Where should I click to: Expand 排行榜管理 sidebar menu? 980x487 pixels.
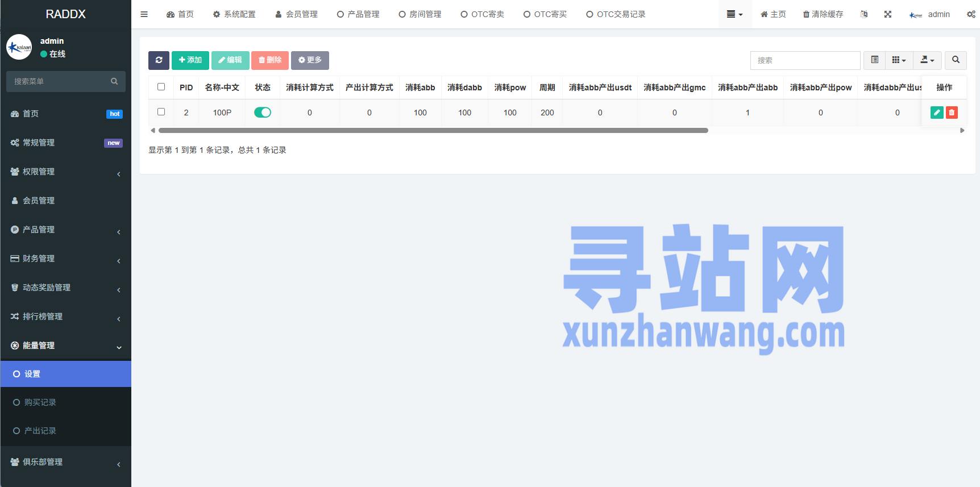66,317
